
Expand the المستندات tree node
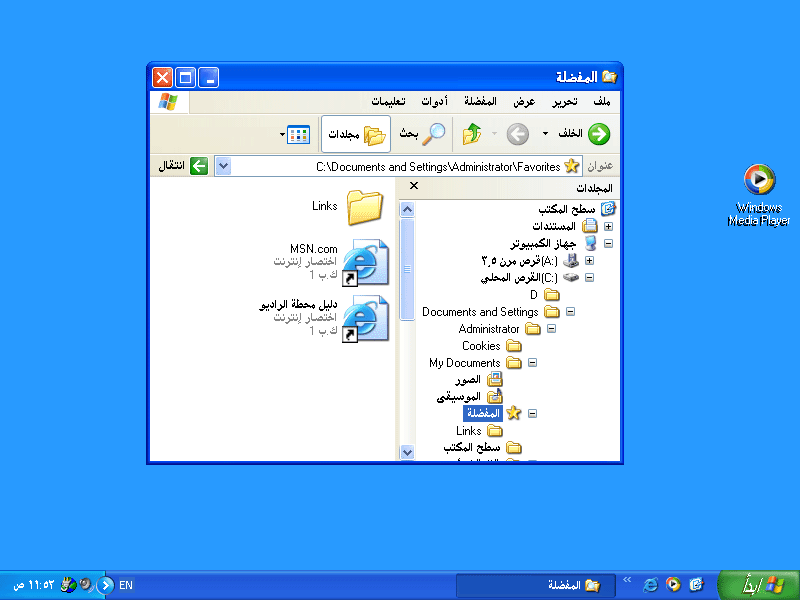tap(609, 226)
